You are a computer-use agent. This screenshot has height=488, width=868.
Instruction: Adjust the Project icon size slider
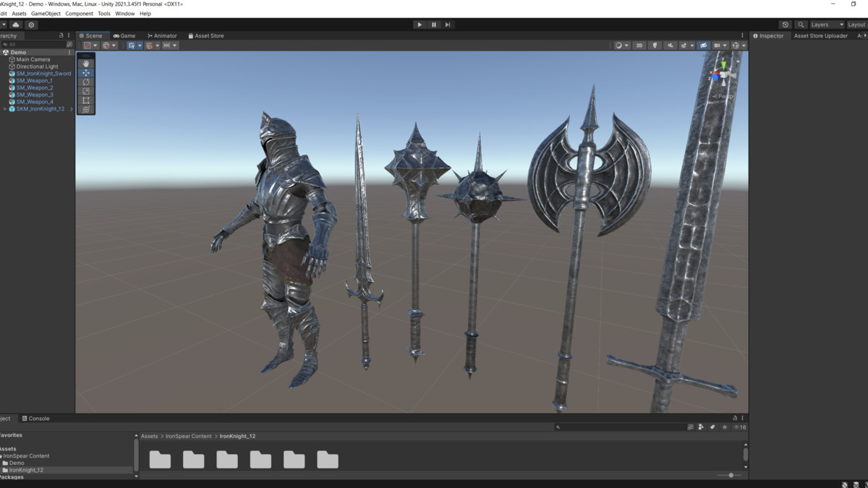[731, 475]
